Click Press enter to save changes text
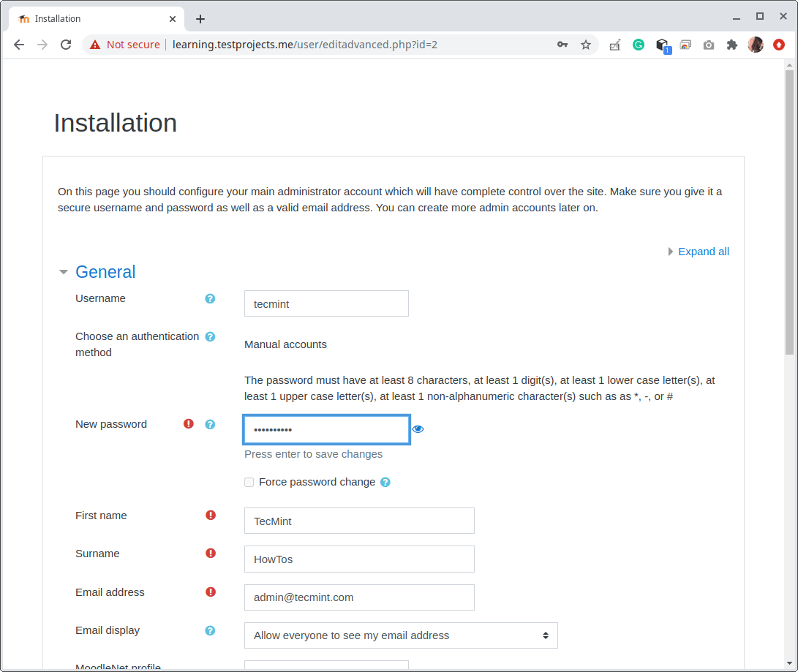 tap(314, 454)
